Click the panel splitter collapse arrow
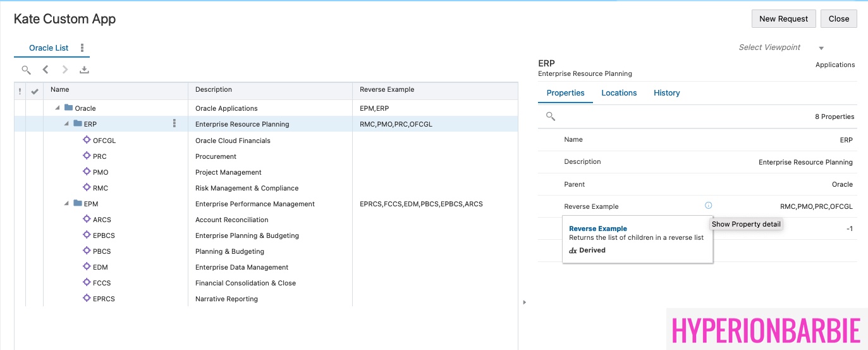Image resolution: width=868 pixels, height=350 pixels. (524, 303)
